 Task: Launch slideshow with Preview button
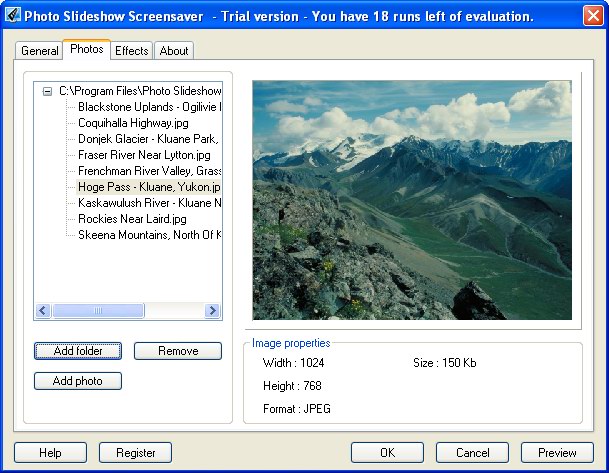557,453
